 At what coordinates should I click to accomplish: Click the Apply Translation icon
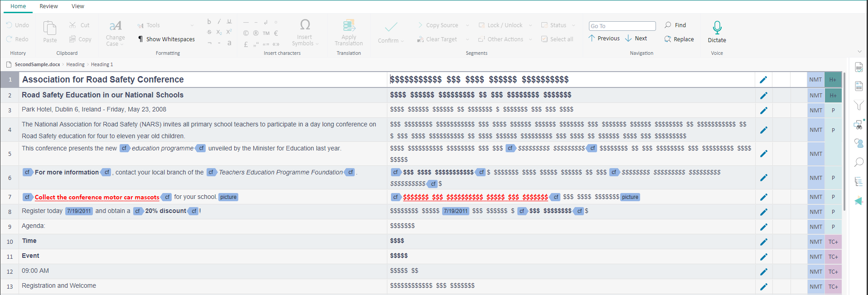click(x=348, y=25)
